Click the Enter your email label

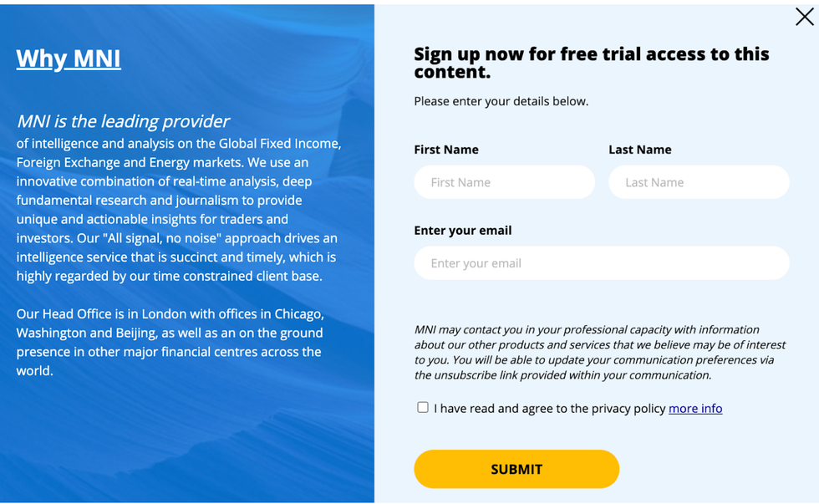[463, 230]
